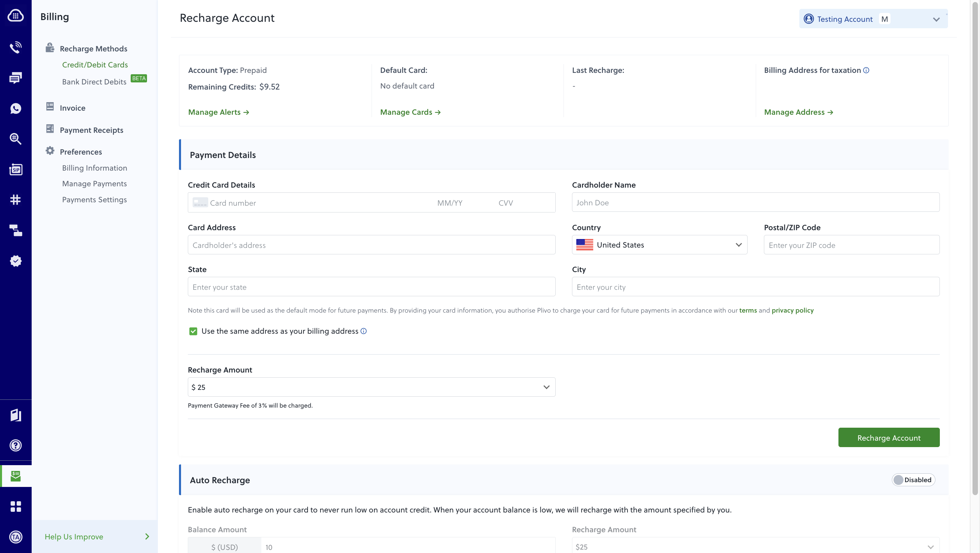
Task: Focus the State input field
Action: pos(371,287)
